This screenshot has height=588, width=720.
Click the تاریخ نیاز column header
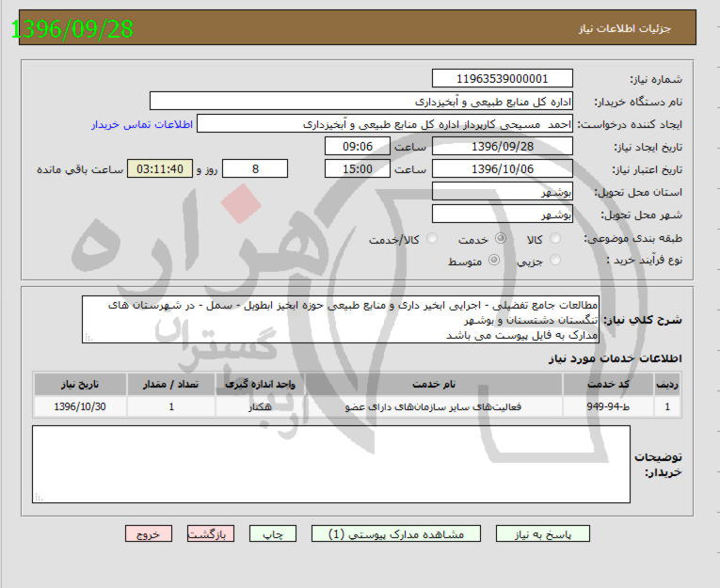[80, 384]
